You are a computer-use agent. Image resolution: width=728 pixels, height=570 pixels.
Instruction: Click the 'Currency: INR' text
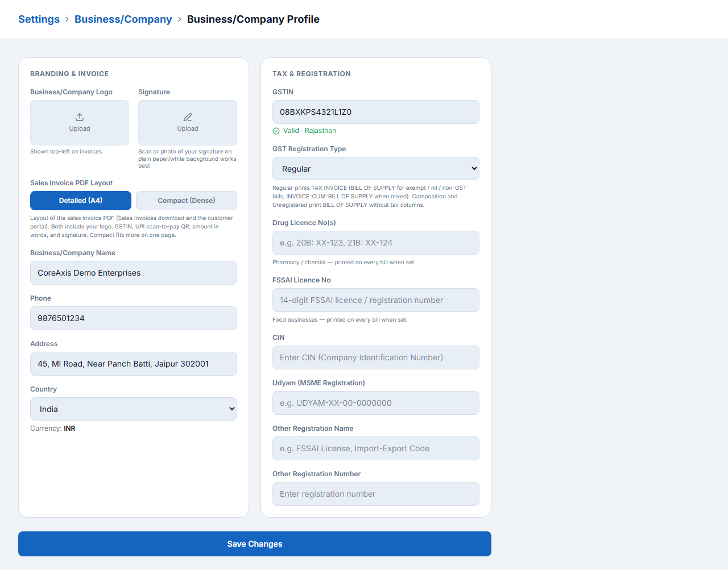click(53, 428)
